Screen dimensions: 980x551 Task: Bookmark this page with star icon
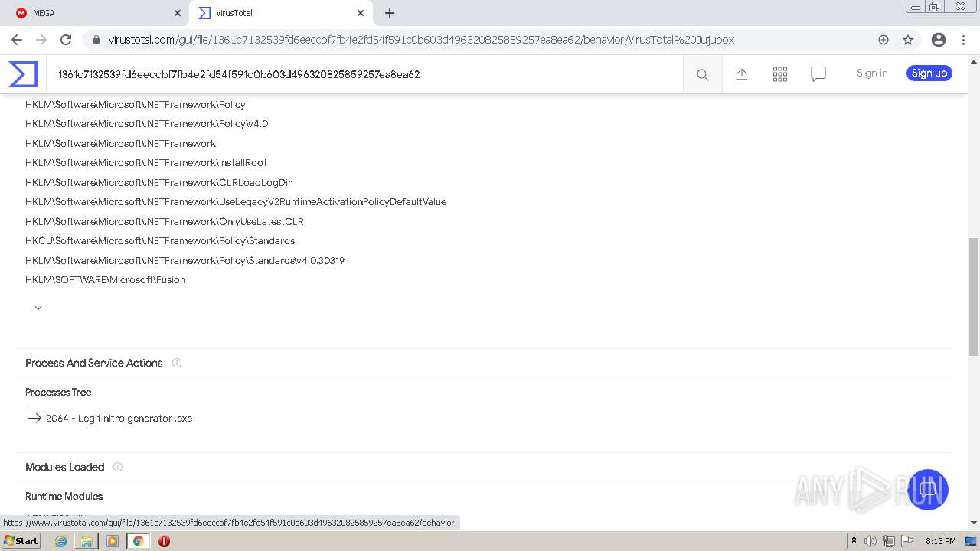(x=908, y=40)
